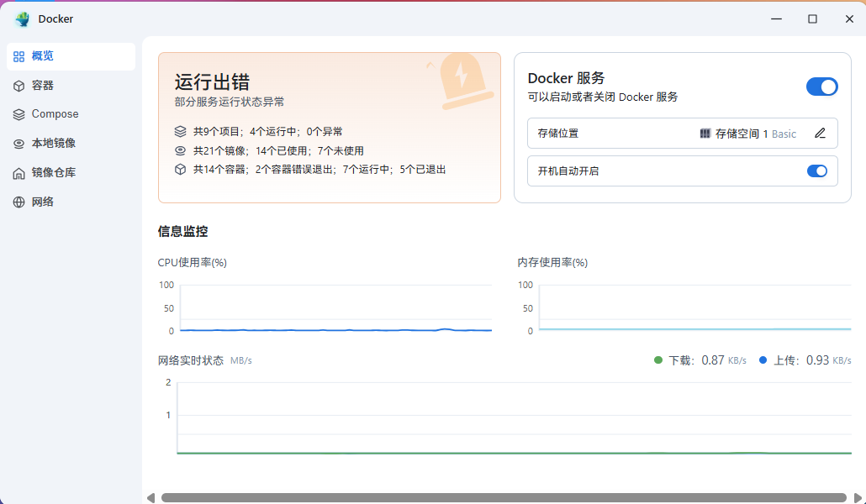
Task: Click the 运行出错 status heading
Action: point(212,82)
